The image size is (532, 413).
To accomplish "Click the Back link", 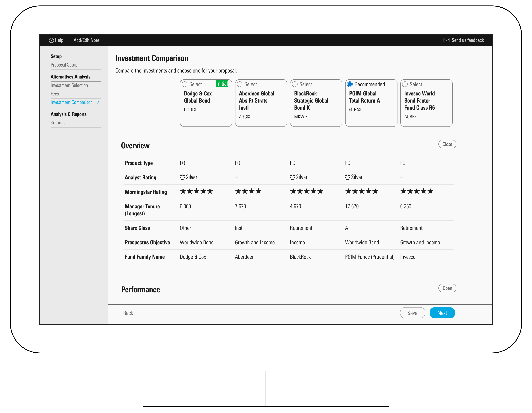I will (128, 313).
